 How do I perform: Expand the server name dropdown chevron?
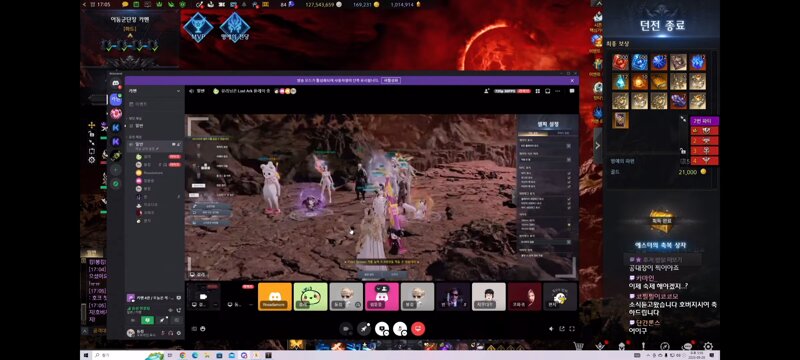[x=178, y=91]
